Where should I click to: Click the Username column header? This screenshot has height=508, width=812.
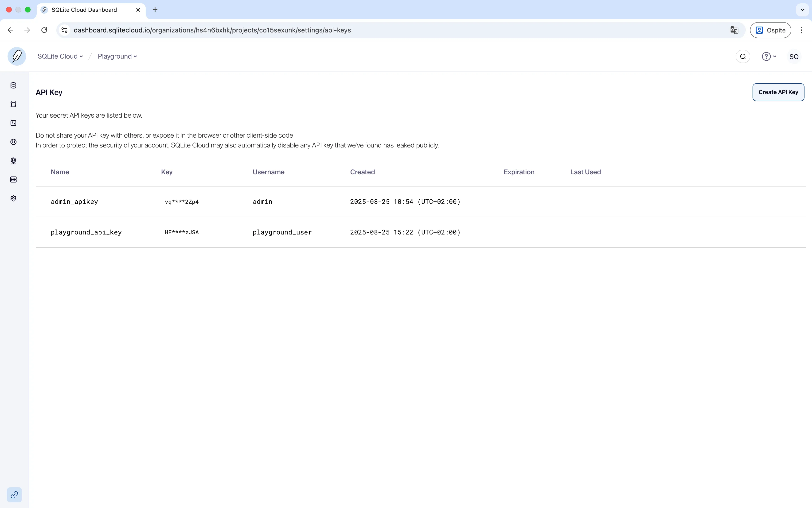268,172
